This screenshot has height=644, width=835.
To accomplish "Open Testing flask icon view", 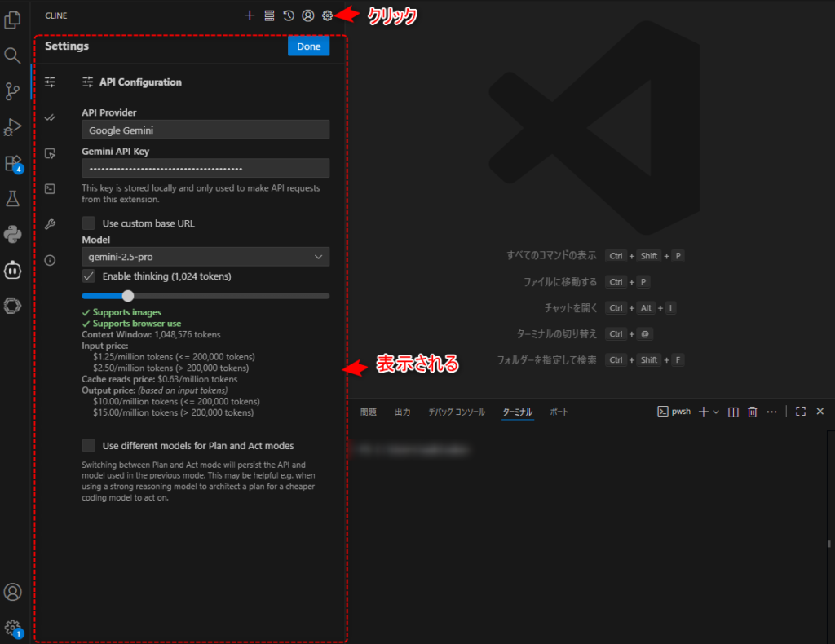I will (12, 198).
